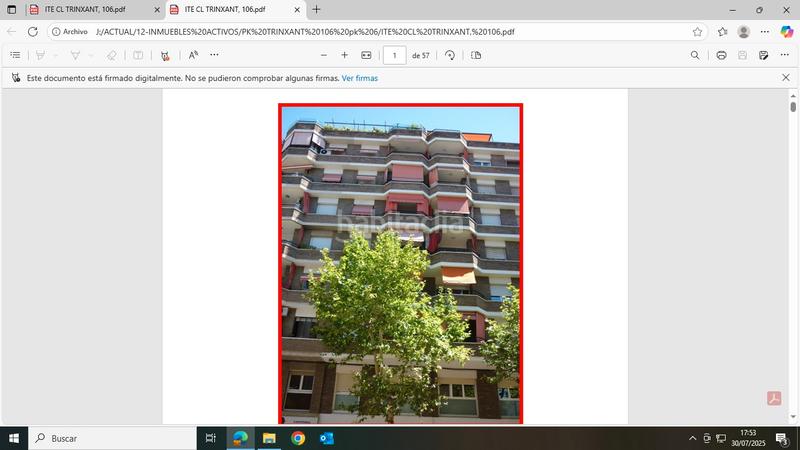Zoom out with minus button
This screenshot has height=450, width=800.
coord(323,55)
